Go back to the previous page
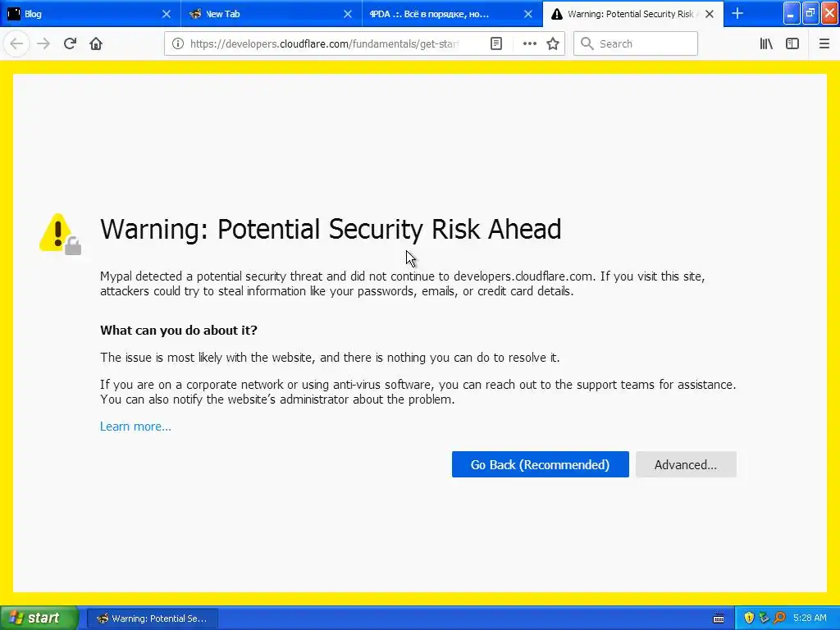840x630 pixels. 16,43
